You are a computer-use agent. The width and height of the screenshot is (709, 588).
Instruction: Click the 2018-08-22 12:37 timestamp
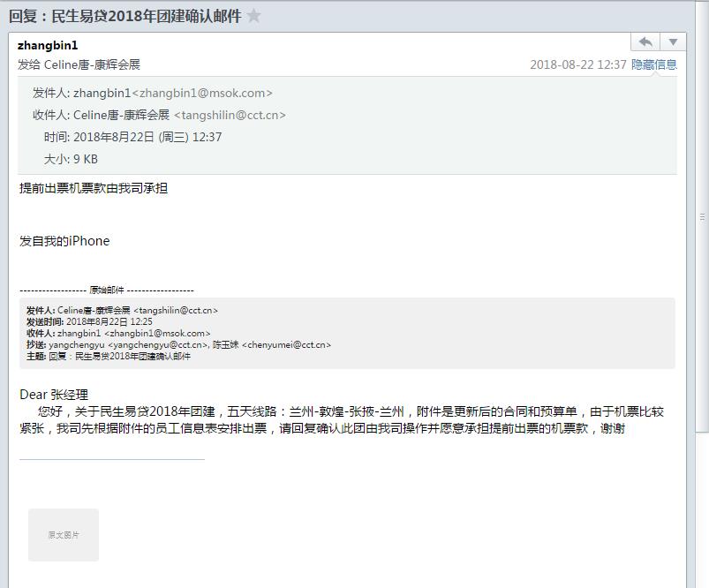tap(577, 64)
